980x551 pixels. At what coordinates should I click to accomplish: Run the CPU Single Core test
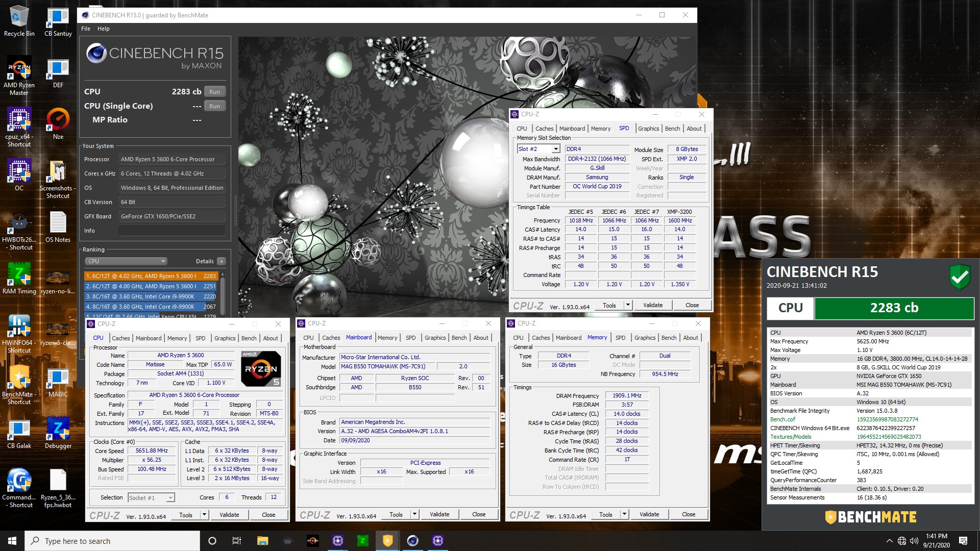tap(214, 106)
